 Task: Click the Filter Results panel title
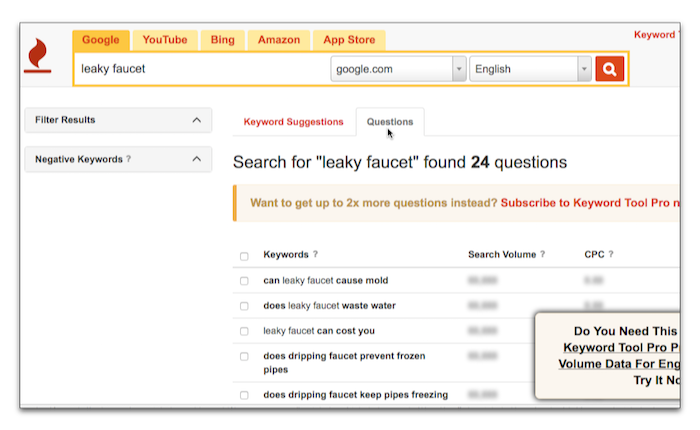coord(65,120)
